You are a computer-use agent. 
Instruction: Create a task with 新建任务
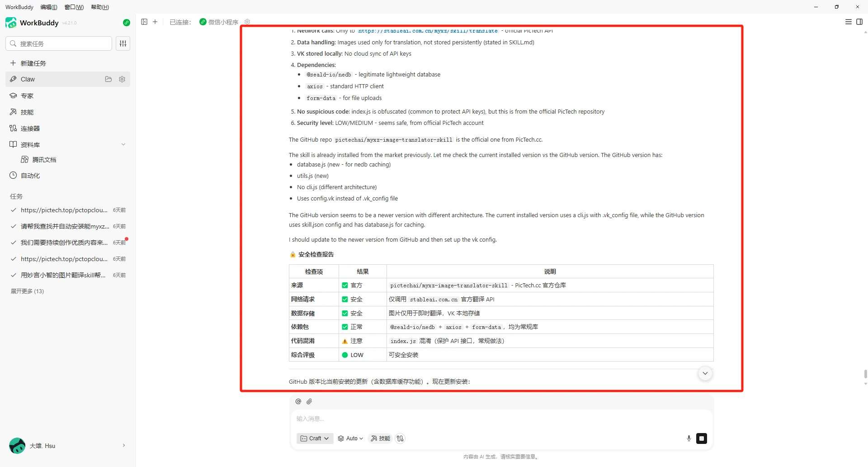[x=68, y=63]
